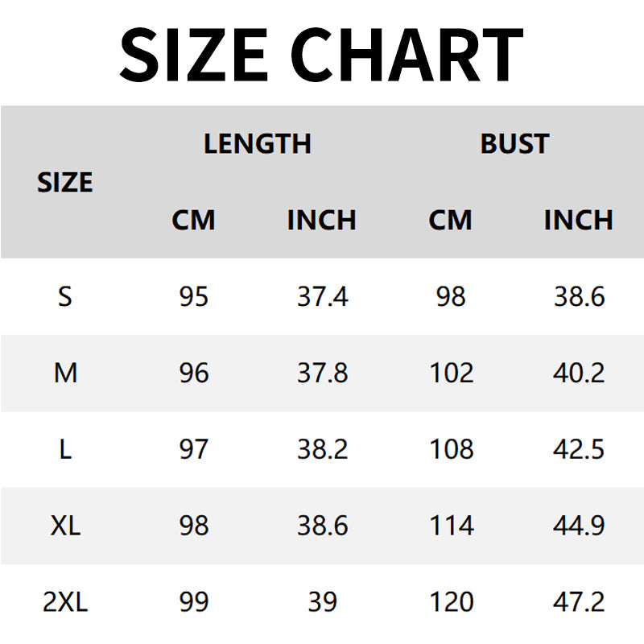This screenshot has height=644, width=644.
Task: Click the 47.2 inch bust value
Action: coord(579,602)
